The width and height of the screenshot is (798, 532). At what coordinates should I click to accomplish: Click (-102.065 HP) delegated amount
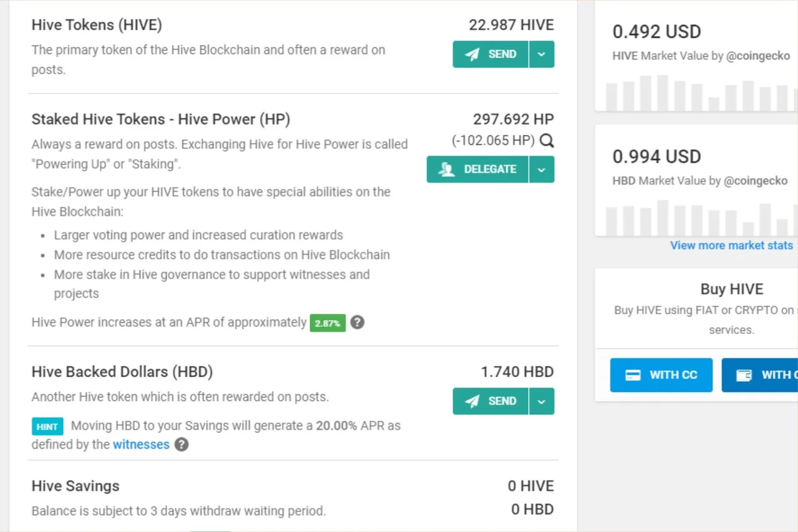494,141
